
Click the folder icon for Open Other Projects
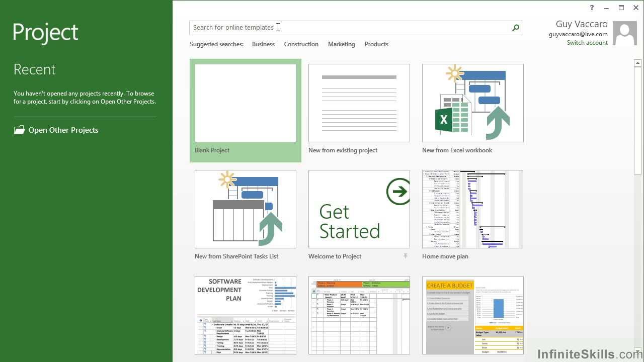(x=19, y=130)
